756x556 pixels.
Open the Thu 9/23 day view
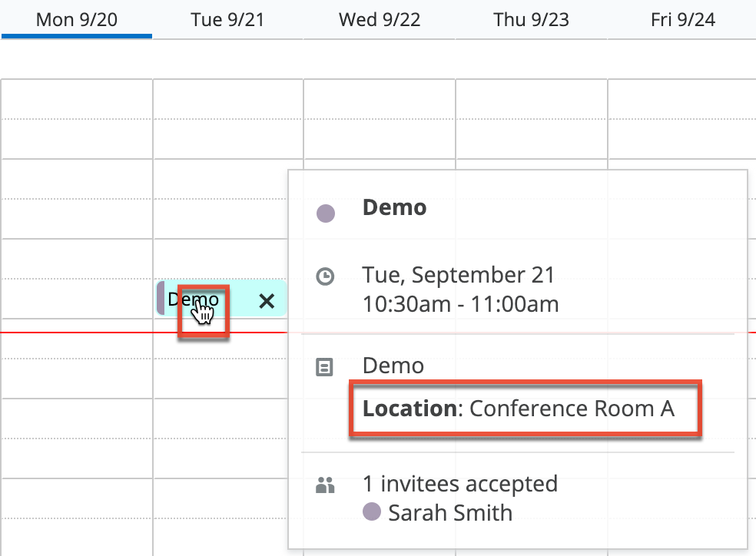[531, 19]
